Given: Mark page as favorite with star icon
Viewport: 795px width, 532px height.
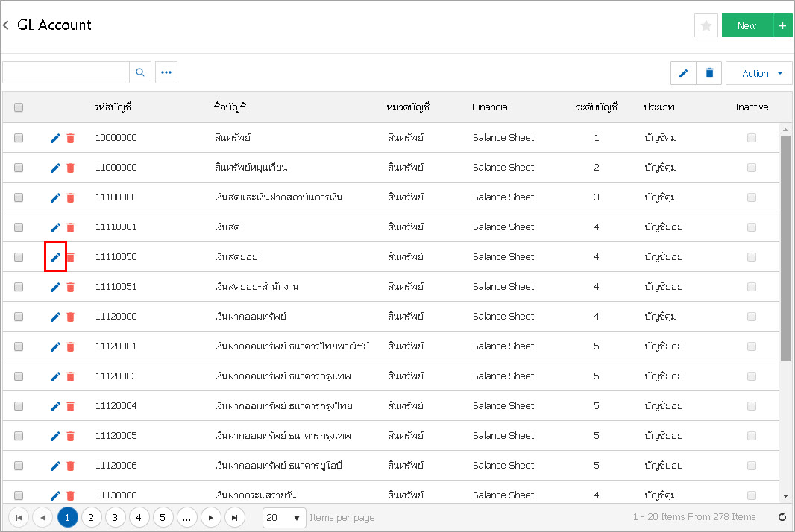Looking at the screenshot, I should point(706,25).
